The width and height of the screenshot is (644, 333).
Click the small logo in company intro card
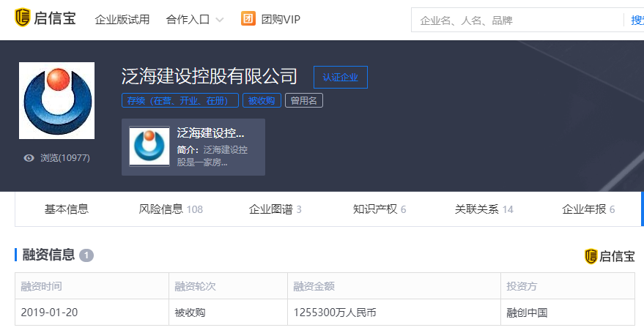[149, 146]
